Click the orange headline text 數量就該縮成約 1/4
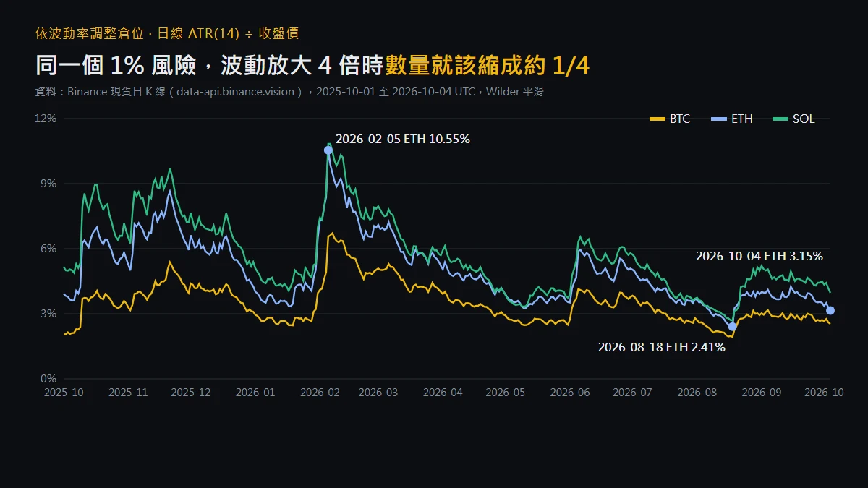868x488 pixels. coord(488,66)
